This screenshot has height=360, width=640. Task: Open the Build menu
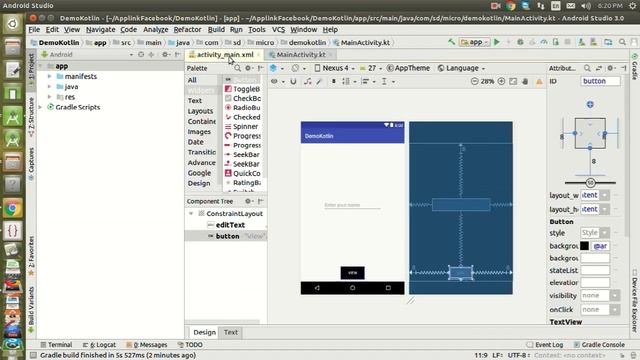[216, 29]
